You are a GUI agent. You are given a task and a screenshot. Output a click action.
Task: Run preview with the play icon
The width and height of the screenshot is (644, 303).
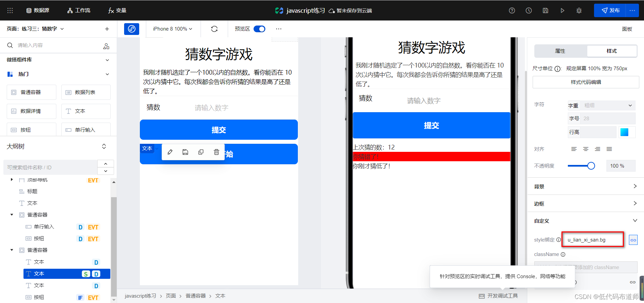click(562, 10)
